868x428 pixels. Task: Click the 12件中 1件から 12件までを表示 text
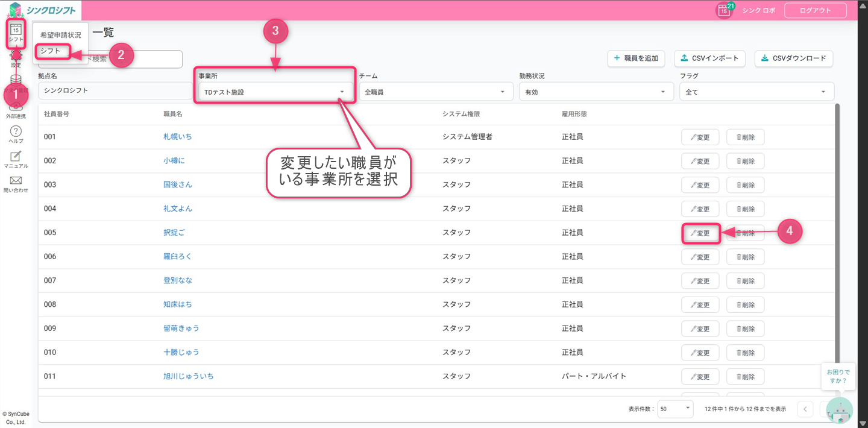point(746,409)
